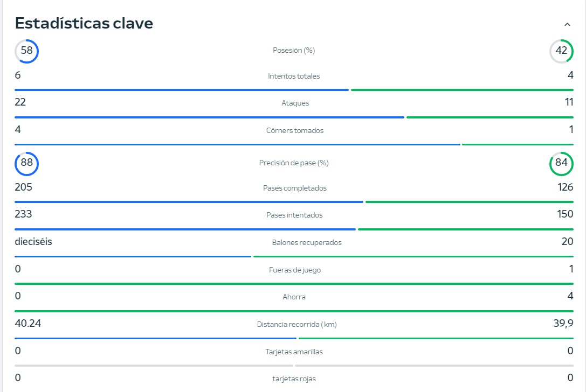Select the Posesión (%) label
Image resolution: width=586 pixels, height=392 pixels.
[294, 50]
